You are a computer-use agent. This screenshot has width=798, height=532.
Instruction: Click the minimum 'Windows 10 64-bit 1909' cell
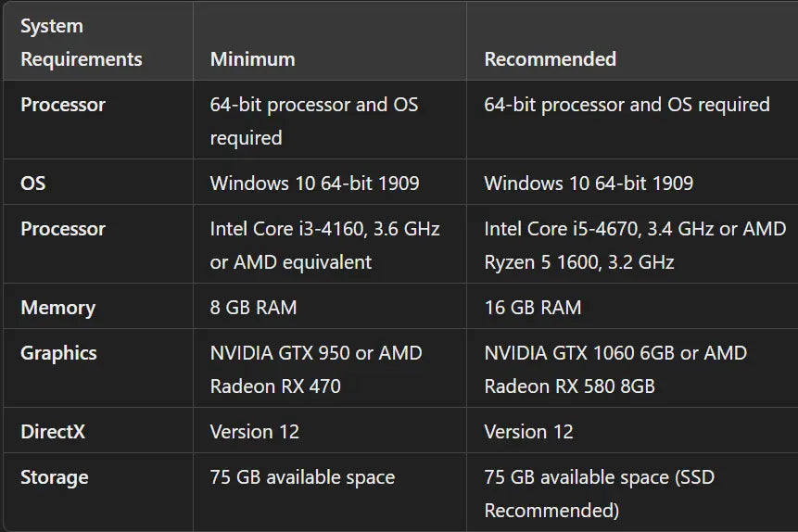tap(314, 184)
